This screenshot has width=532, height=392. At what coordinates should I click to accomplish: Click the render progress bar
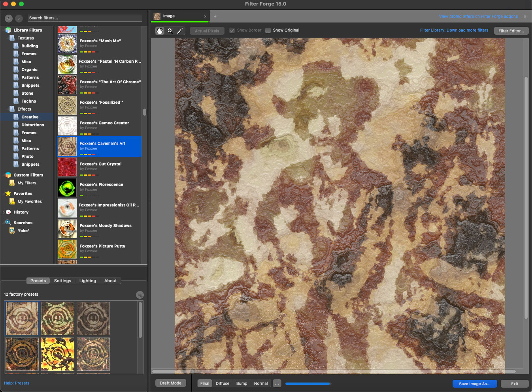(x=308, y=383)
